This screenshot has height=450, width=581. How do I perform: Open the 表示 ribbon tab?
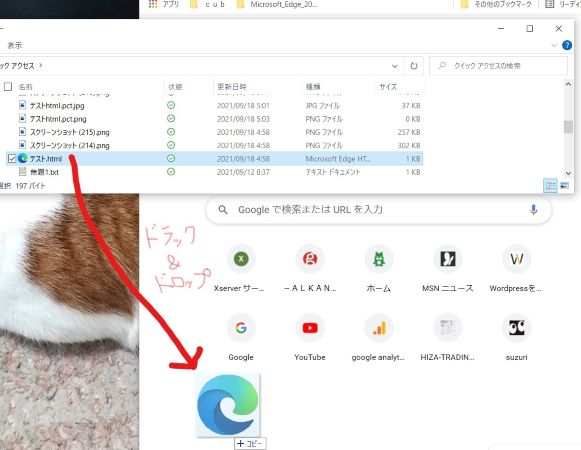click(x=15, y=45)
